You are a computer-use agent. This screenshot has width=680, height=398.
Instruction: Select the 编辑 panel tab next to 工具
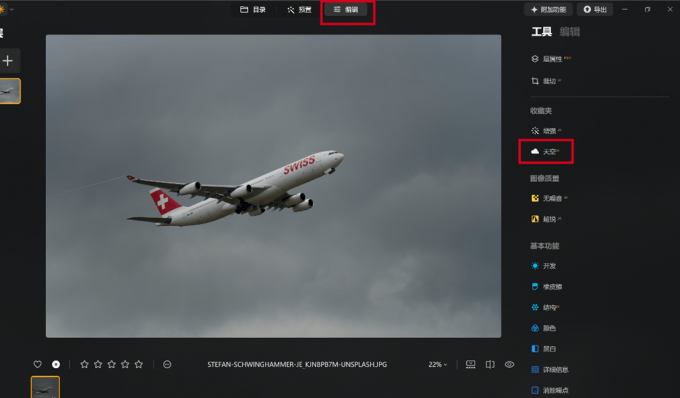[x=570, y=32]
